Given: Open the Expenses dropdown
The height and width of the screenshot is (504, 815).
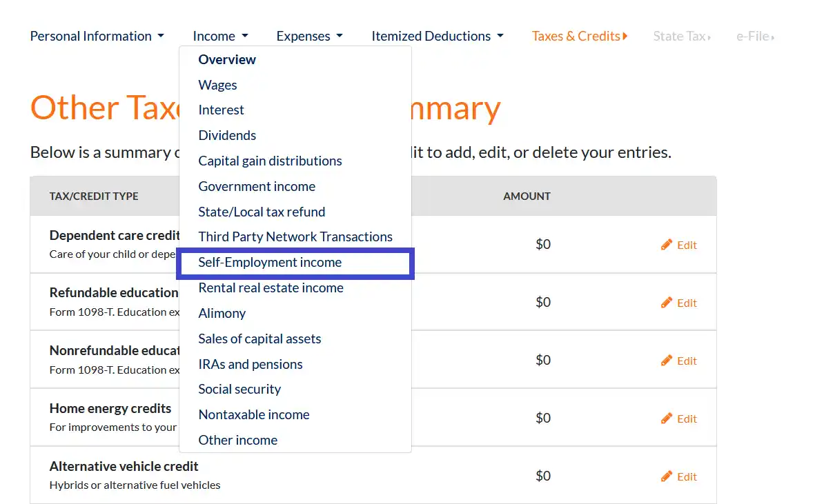Looking at the screenshot, I should tap(309, 36).
